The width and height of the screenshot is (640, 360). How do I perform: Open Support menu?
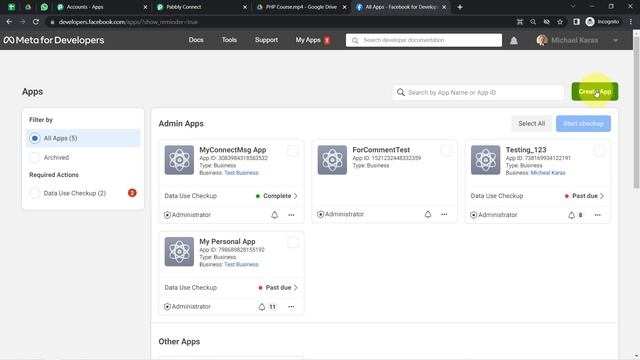[266, 40]
